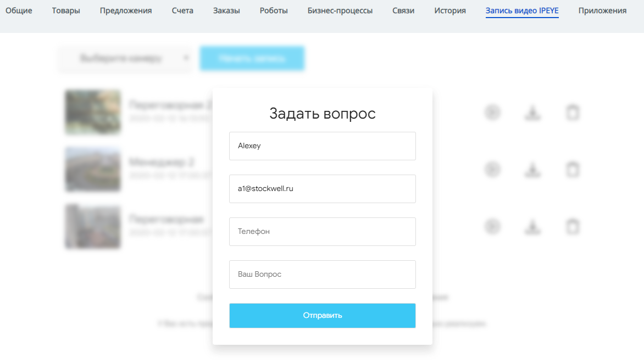Viewport: 644px width, 364px height.
Task: Download the first Переговорная 2 recording
Action: (x=532, y=113)
